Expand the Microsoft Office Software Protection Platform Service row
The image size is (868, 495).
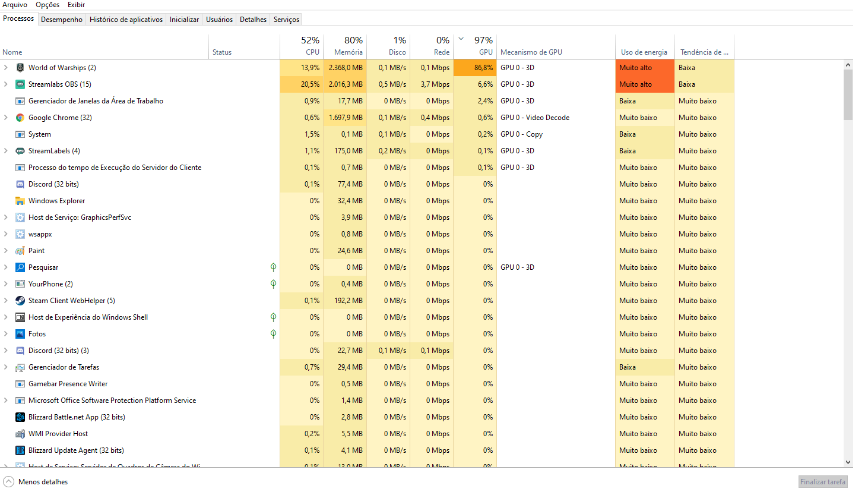point(6,401)
